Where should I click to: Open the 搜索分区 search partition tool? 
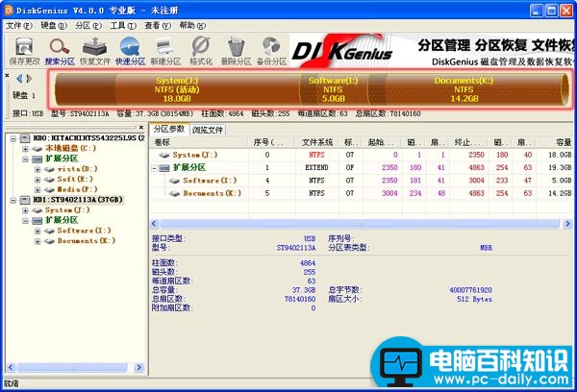[x=60, y=51]
